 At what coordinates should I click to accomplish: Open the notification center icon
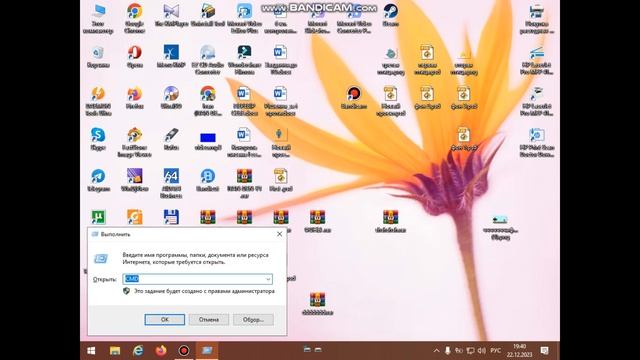[544, 351]
